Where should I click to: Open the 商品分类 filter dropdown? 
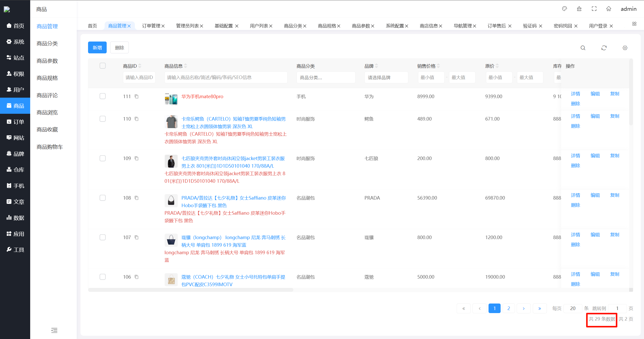click(x=326, y=78)
